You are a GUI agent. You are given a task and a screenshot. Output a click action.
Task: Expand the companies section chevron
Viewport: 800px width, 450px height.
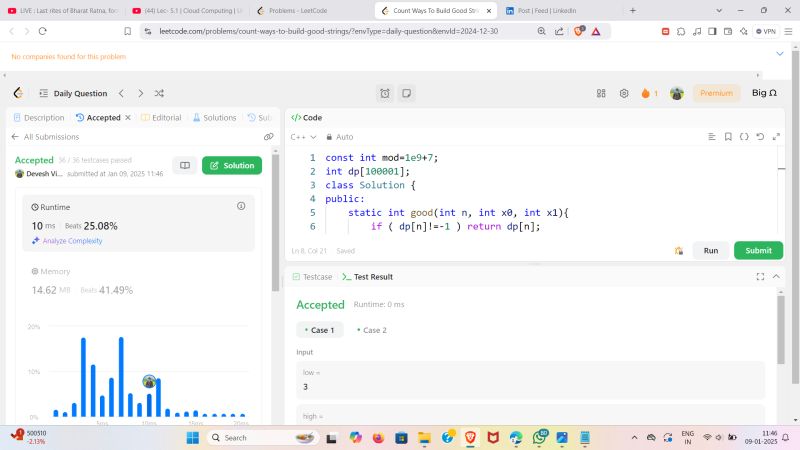[780, 54]
